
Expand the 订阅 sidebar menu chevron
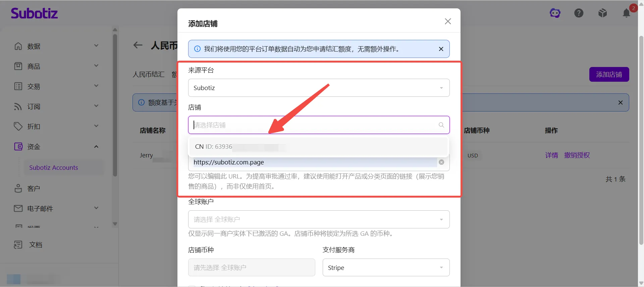(96, 106)
